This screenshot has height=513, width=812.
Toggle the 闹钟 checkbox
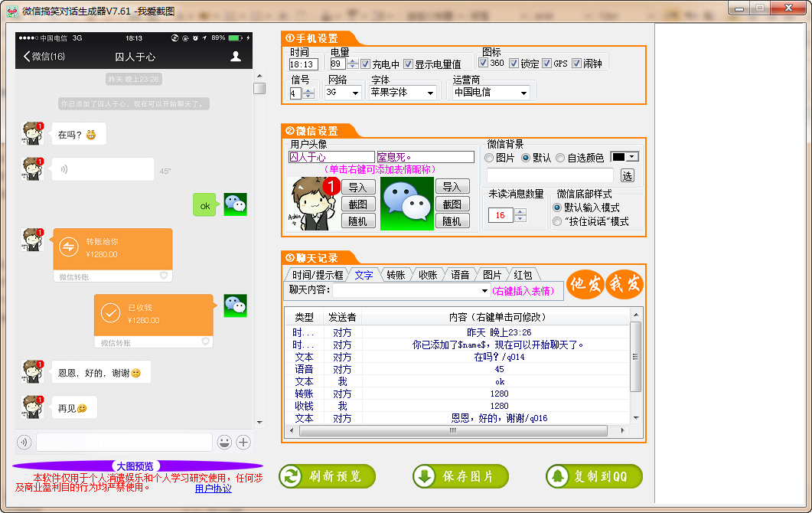(x=576, y=63)
